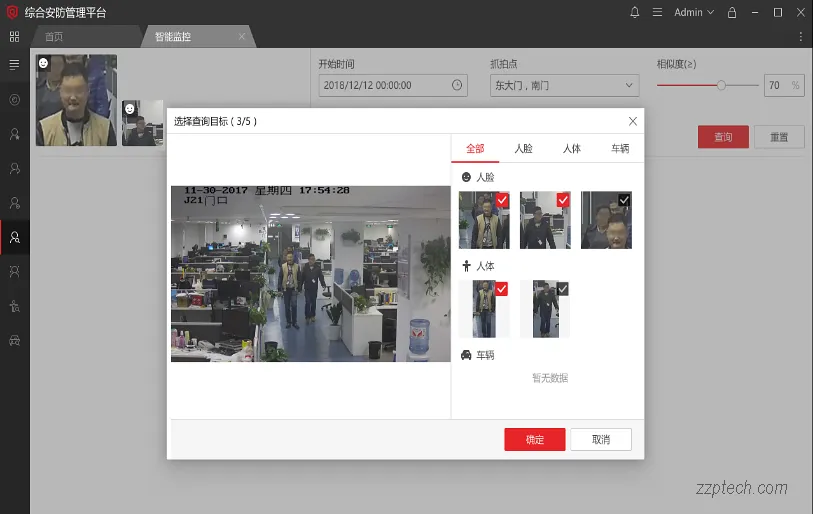The width and height of the screenshot is (813, 514).
Task: Collapse the sidebar with the list icon
Action: pos(14,64)
